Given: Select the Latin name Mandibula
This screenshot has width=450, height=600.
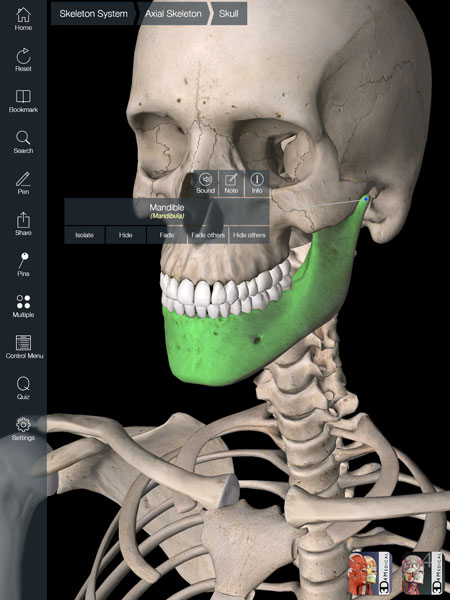Looking at the screenshot, I should tap(167, 216).
